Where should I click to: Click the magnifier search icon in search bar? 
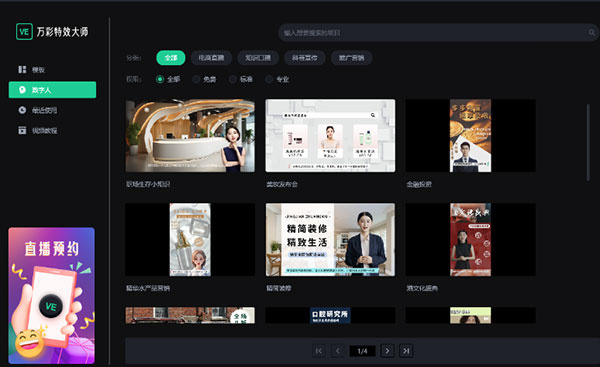[x=592, y=33]
